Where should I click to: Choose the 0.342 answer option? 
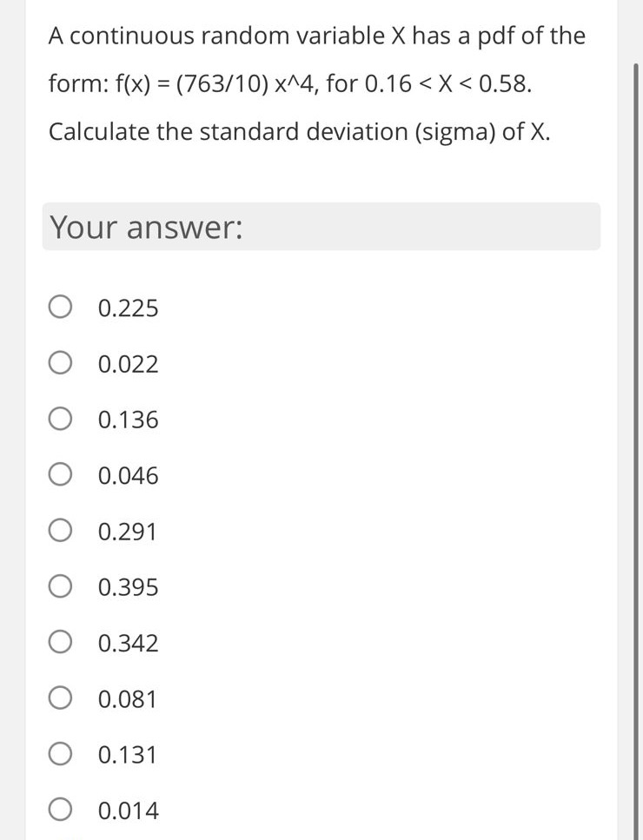tap(60, 641)
